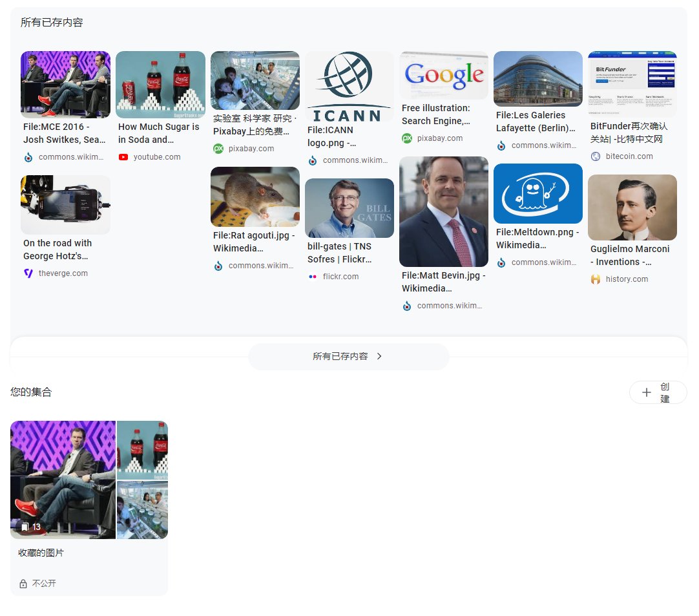This screenshot has width=699, height=616.
Task: Click the 'BitFunder再次确认关站' title link
Action: (x=628, y=133)
